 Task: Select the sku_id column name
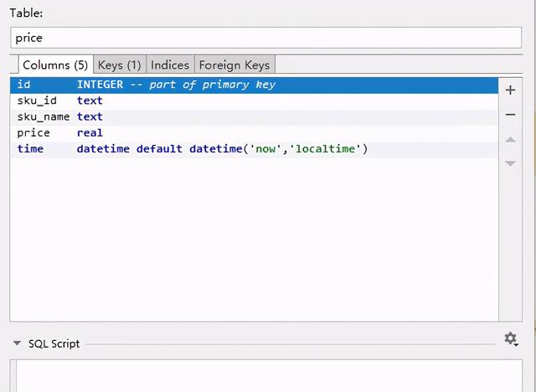[35, 101]
